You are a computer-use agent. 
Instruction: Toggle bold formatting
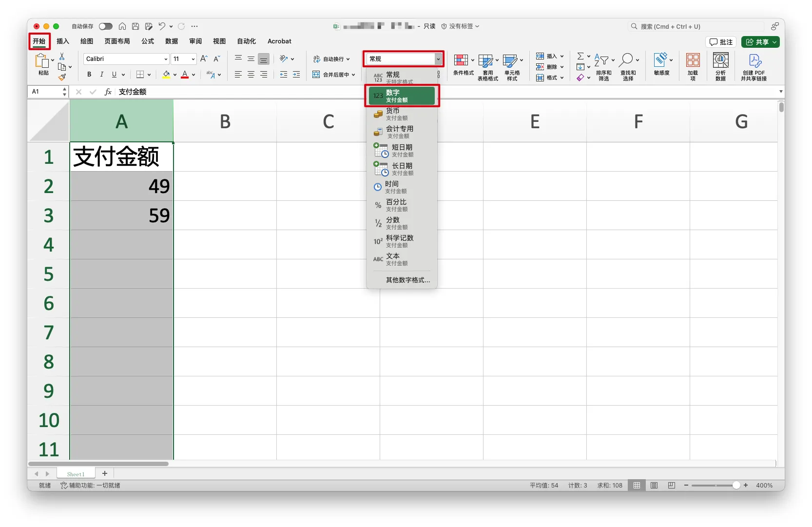click(89, 75)
